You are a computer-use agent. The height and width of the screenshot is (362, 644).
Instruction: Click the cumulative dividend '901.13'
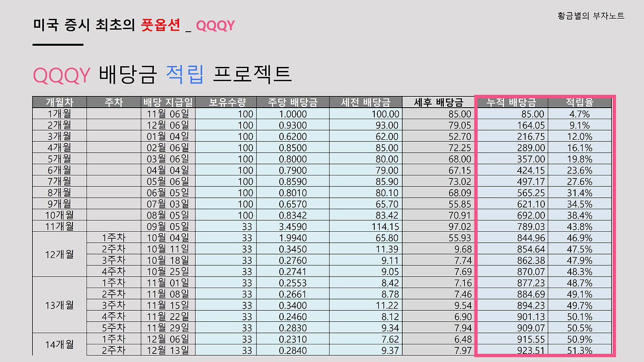[x=531, y=317]
